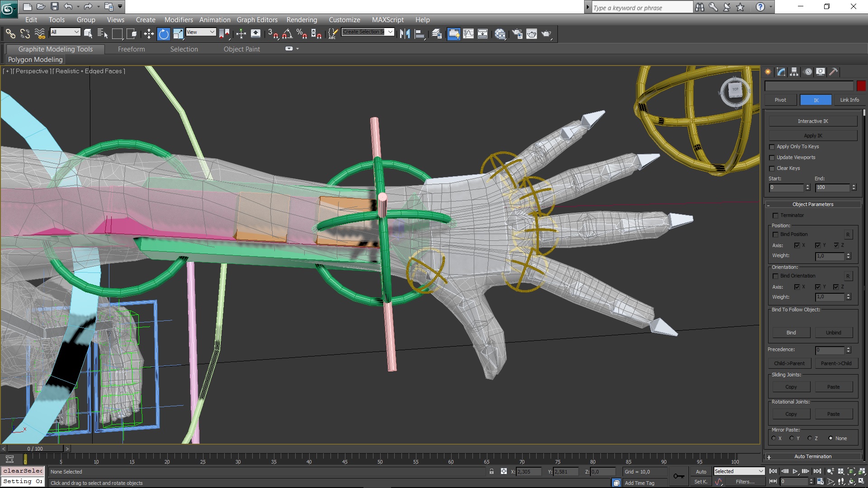The width and height of the screenshot is (868, 488).
Task: Click the Link Info button
Action: click(x=849, y=100)
